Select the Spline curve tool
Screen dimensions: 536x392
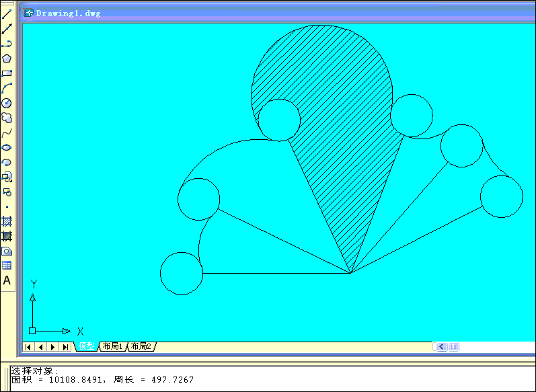click(7, 132)
